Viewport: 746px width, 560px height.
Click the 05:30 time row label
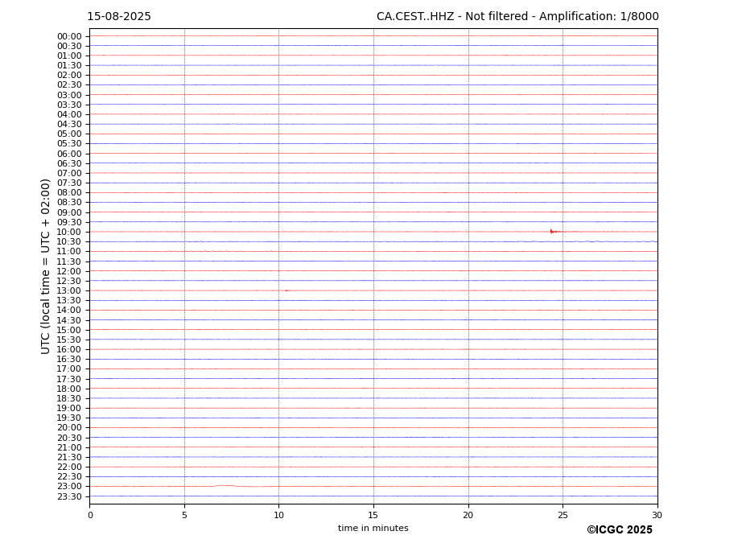69,144
